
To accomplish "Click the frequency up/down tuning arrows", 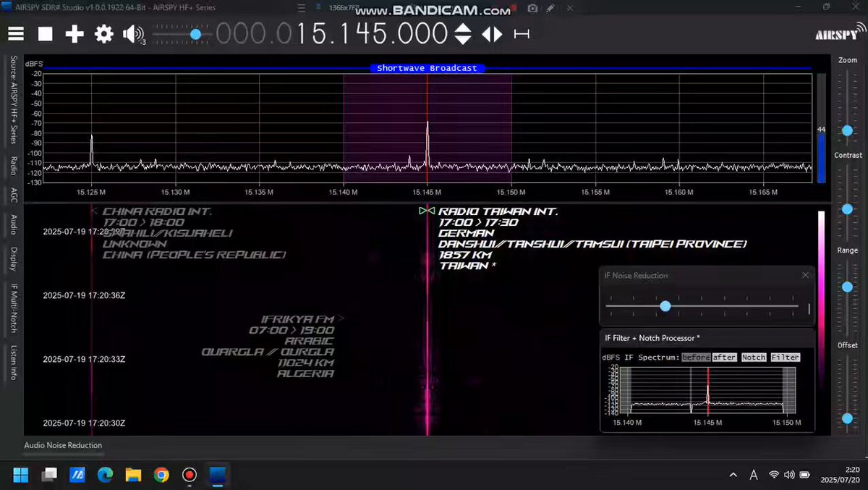I will pos(463,34).
